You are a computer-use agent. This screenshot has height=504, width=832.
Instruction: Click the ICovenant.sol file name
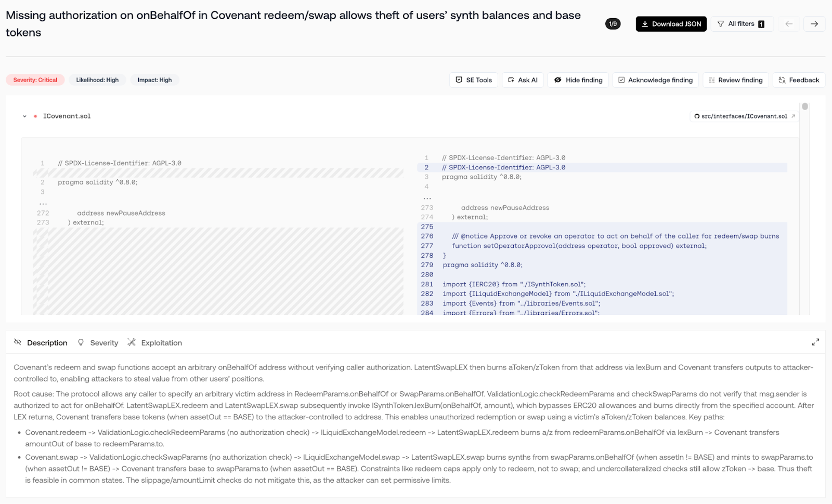click(67, 116)
